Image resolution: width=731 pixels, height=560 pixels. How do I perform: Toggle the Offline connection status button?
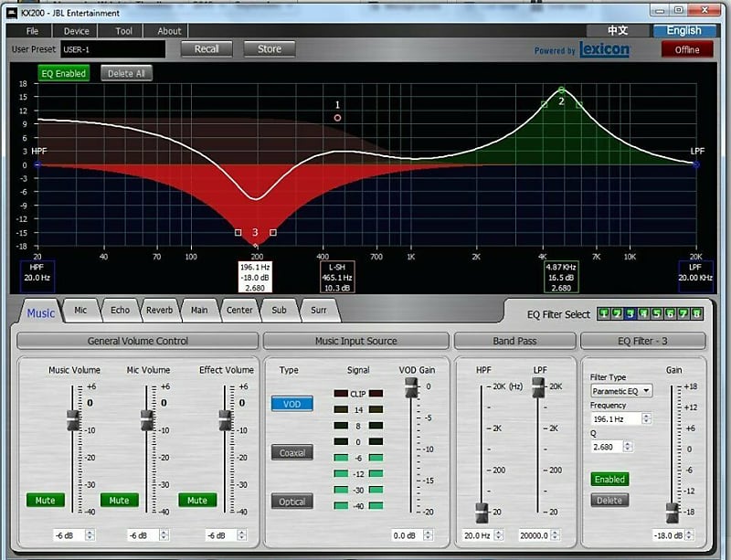pos(687,49)
